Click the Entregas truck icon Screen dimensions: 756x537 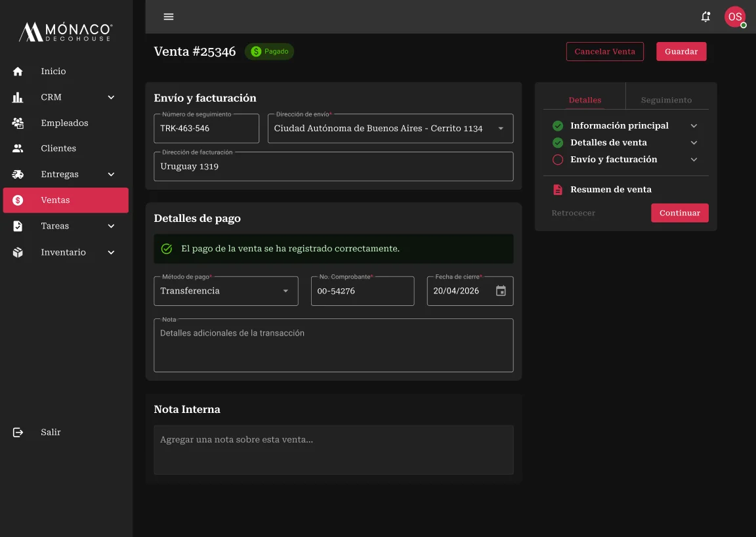18,174
